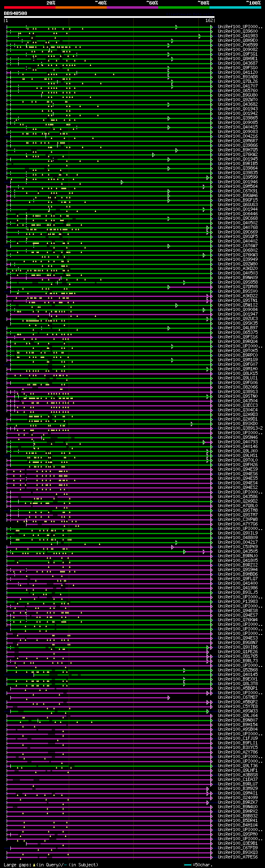Screen dimensions: 265x868
Task: Select label UniRef100_Q40415
Action: coord(238,127)
